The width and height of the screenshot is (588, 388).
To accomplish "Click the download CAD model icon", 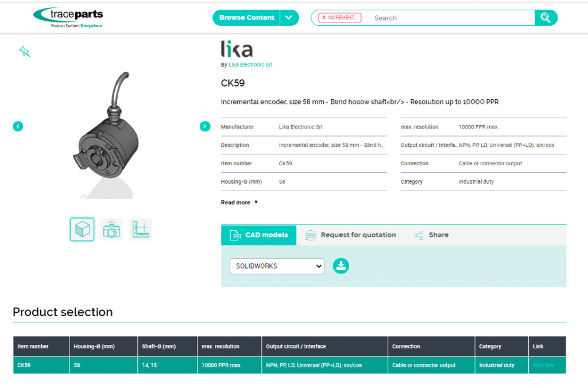I will pos(341,266).
